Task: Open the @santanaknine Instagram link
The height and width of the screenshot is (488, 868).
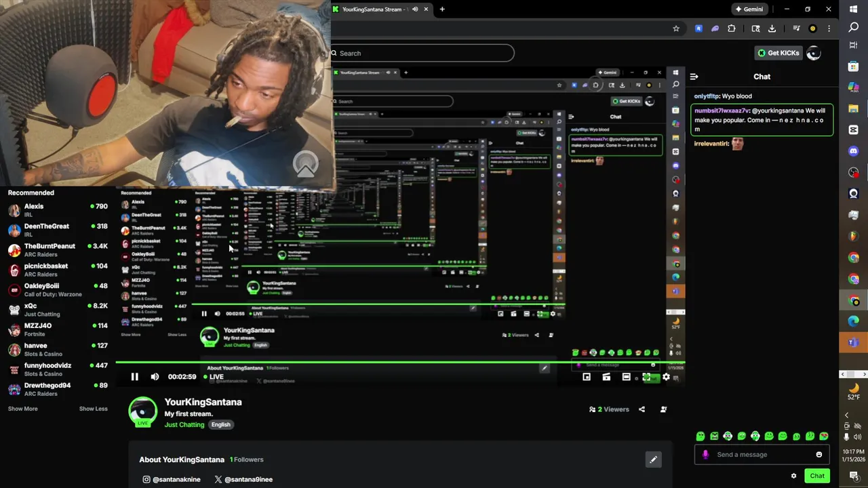Action: pos(171,479)
